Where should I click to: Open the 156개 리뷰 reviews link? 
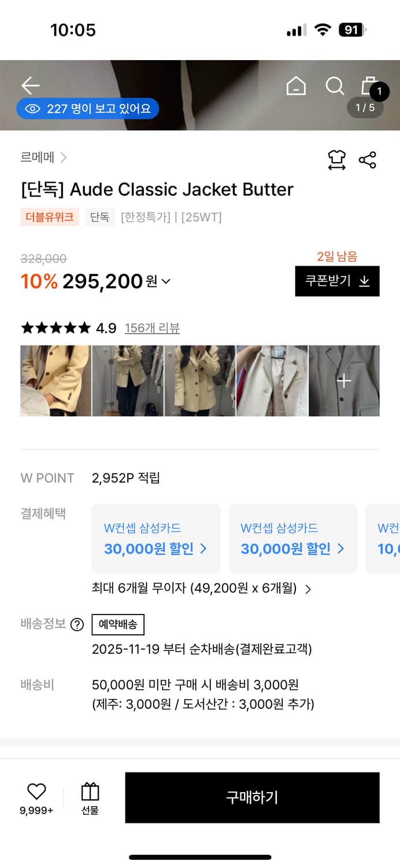click(153, 328)
